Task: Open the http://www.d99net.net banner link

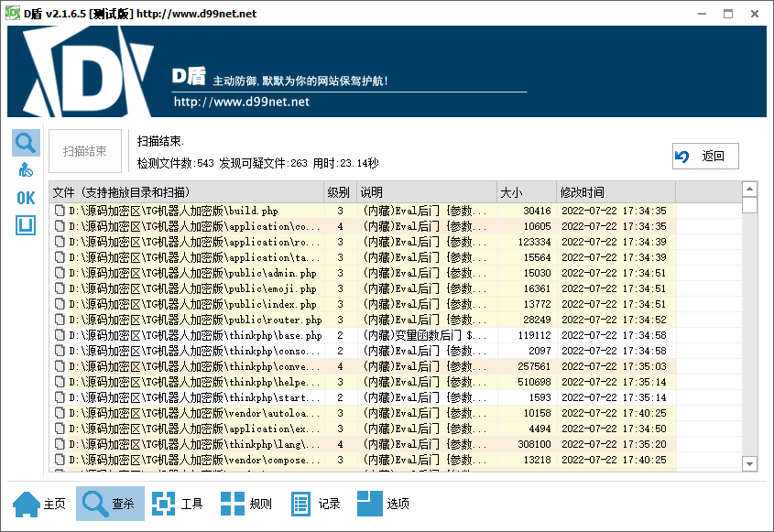Action: coord(242,103)
